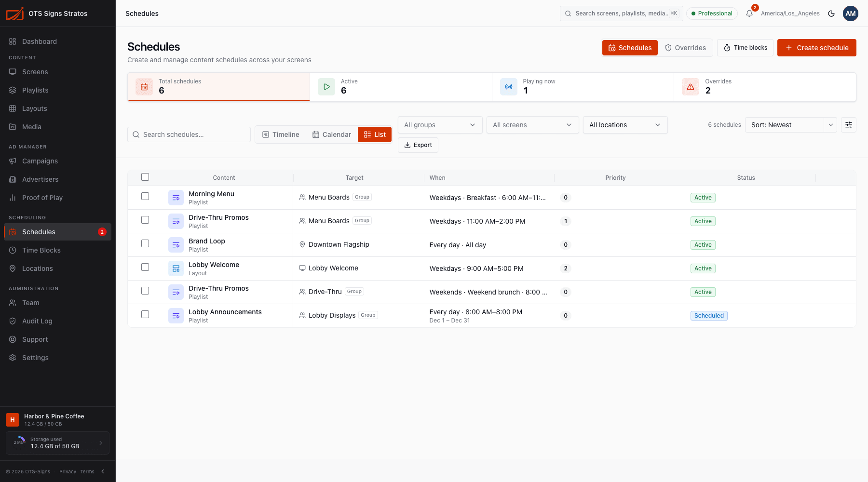
Task: Open Proof of Play in sidebar
Action: tap(57, 198)
